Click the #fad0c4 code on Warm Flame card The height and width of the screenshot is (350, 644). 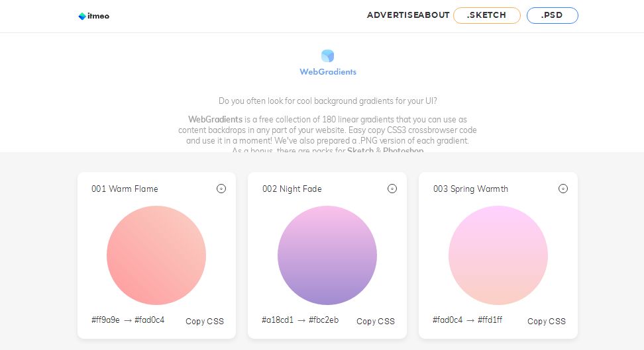[x=150, y=320]
